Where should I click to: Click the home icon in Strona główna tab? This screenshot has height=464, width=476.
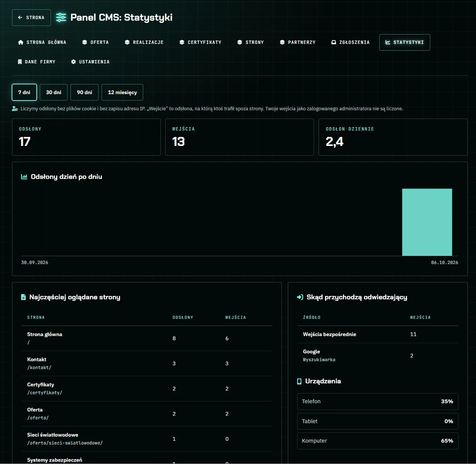pos(21,42)
